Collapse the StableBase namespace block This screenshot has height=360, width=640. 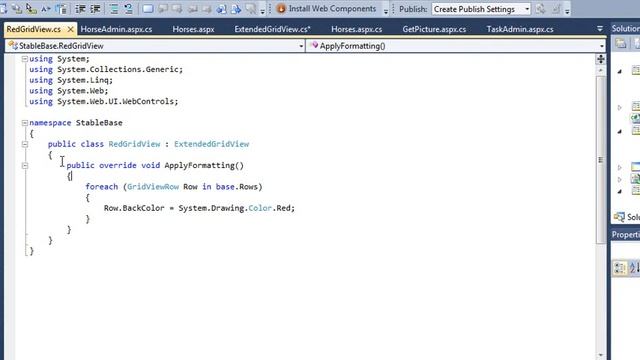pyautogui.click(x=24, y=123)
